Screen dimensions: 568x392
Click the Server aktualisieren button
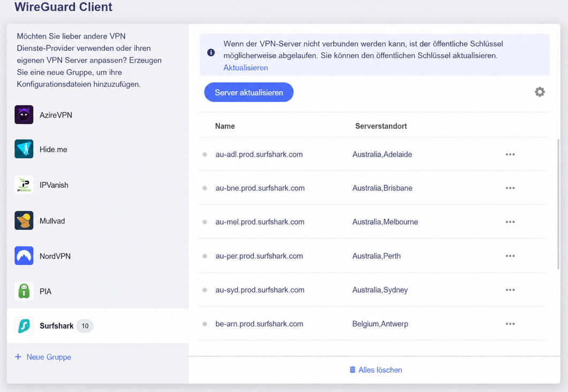click(249, 93)
